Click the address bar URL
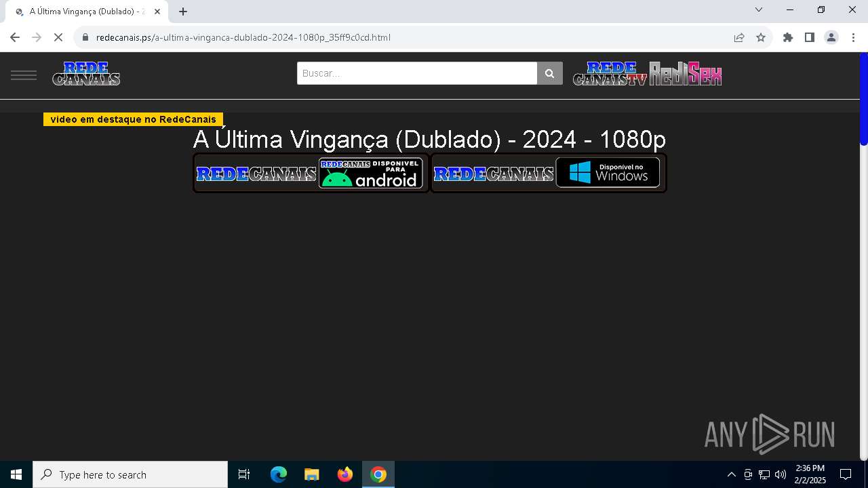This screenshot has height=488, width=868. tap(243, 37)
